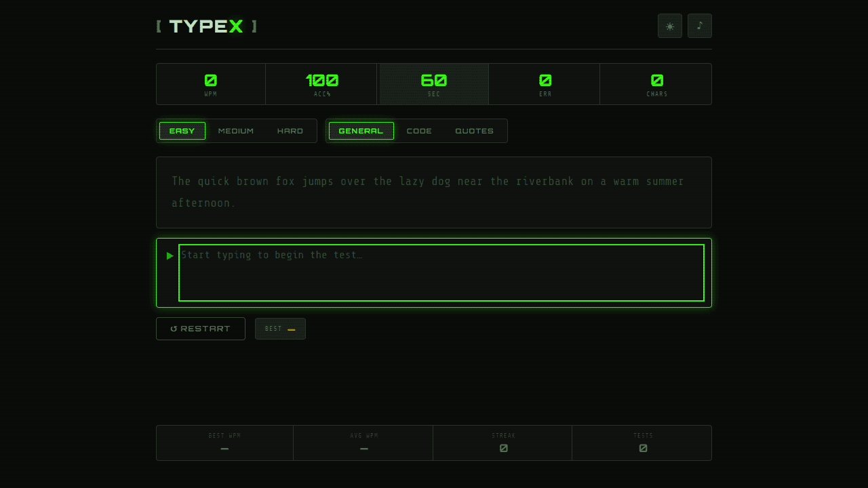Click the CHARS counter
The image size is (868, 488).
pos(656,84)
